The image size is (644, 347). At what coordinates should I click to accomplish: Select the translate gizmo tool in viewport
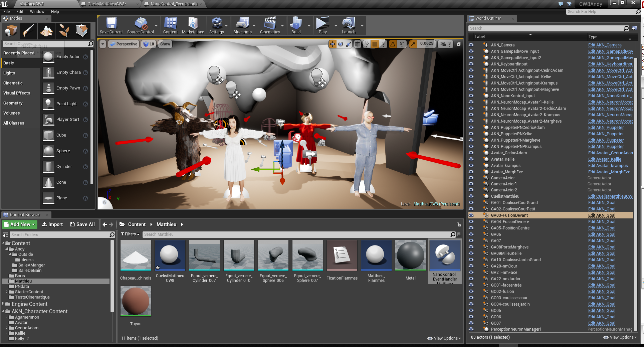(x=333, y=44)
